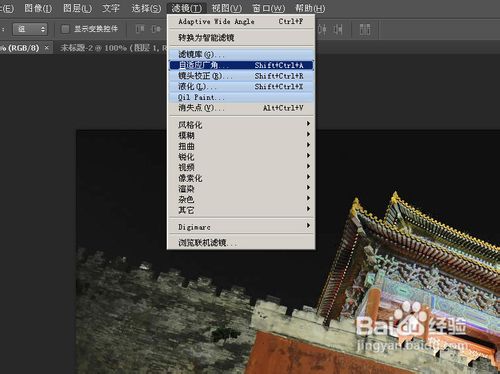
Task: Open the 文字 menu
Action: pos(111,8)
